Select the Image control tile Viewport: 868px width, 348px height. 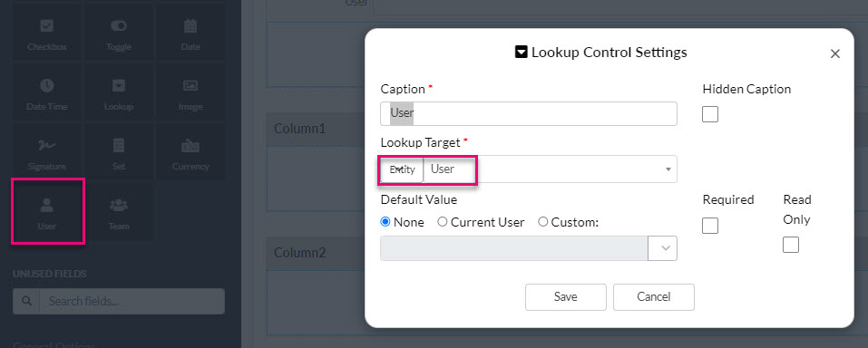coord(190,93)
